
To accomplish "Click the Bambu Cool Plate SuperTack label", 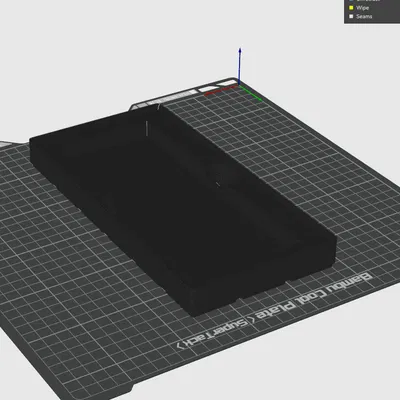I will click(274, 312).
